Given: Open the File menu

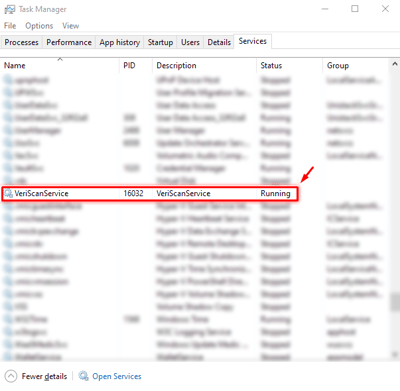Looking at the screenshot, I should coord(10,26).
